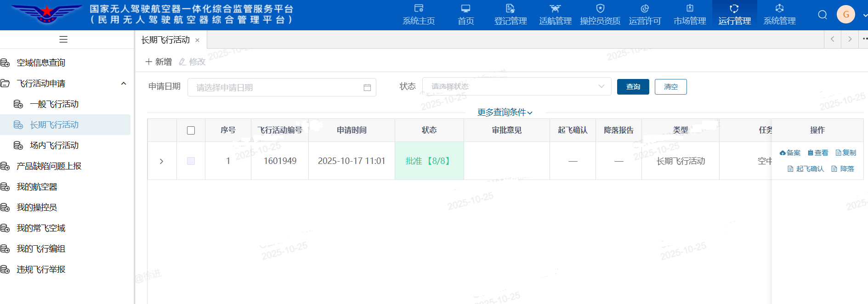Click the 查询 search button

click(633, 87)
